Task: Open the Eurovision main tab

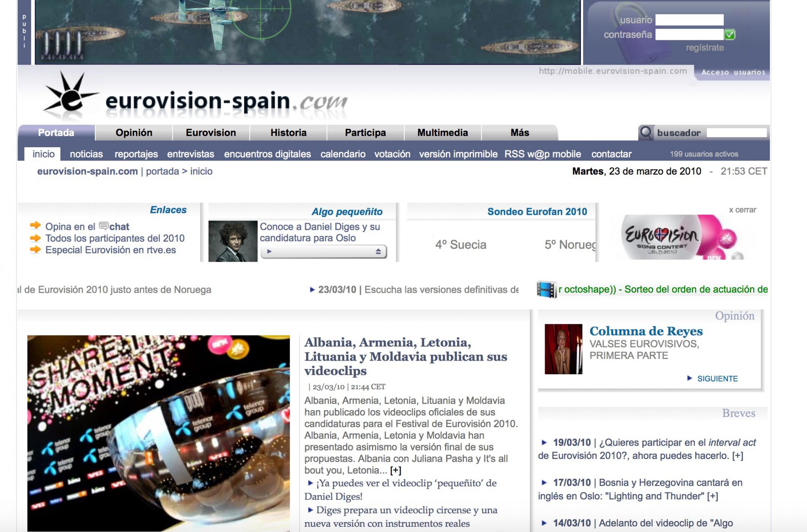Action: coord(211,133)
